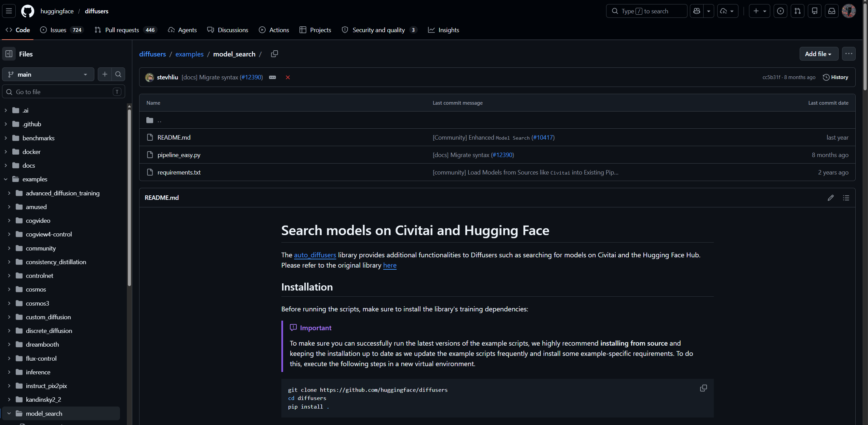Image resolution: width=868 pixels, height=425 pixels.
Task: Open the diffusers breadcrumb link
Action: (152, 54)
